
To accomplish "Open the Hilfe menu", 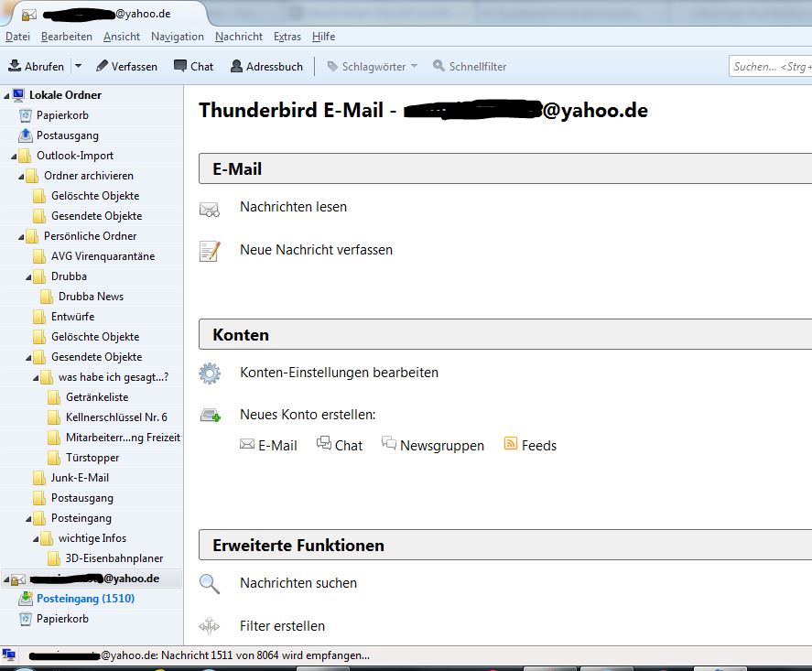I will pyautogui.click(x=324, y=37).
